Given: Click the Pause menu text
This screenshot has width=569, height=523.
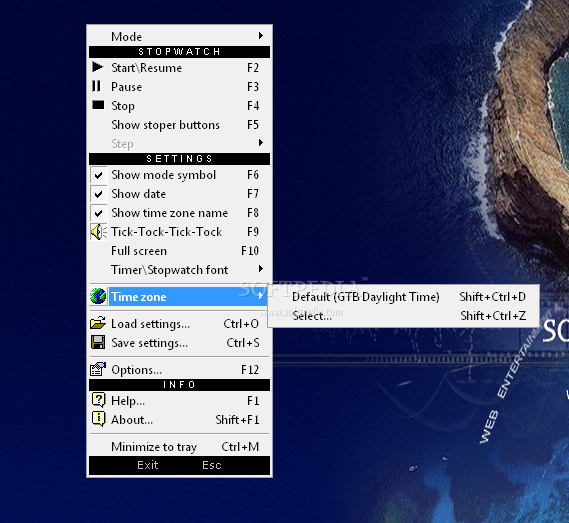Looking at the screenshot, I should (126, 87).
